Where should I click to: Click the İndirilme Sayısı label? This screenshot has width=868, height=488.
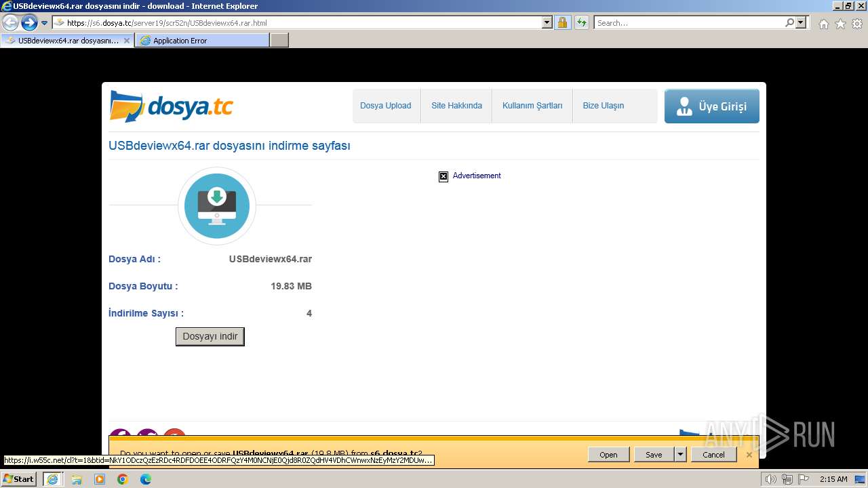(146, 313)
